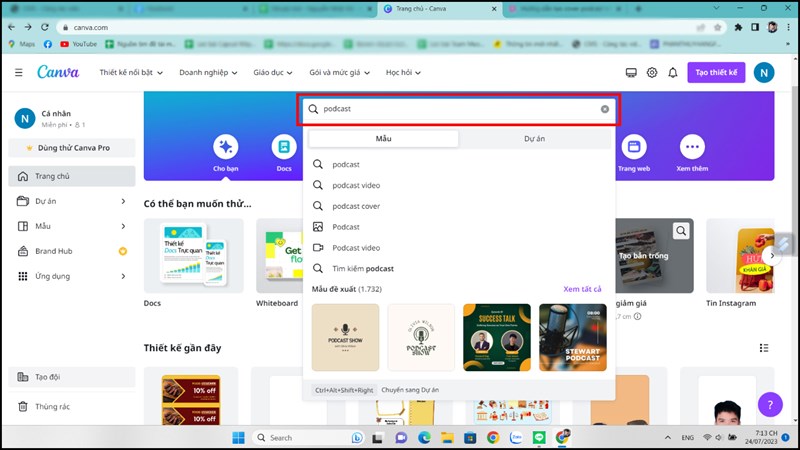Open Microsoft Edge from taskbar
The width and height of the screenshot is (800, 450).
tap(424, 438)
